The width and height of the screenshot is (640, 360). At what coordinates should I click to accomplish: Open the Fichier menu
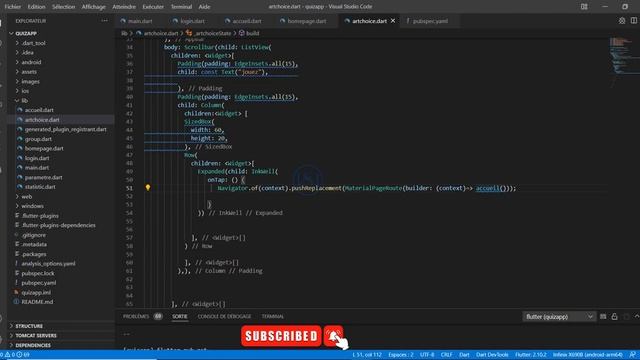(13, 7)
